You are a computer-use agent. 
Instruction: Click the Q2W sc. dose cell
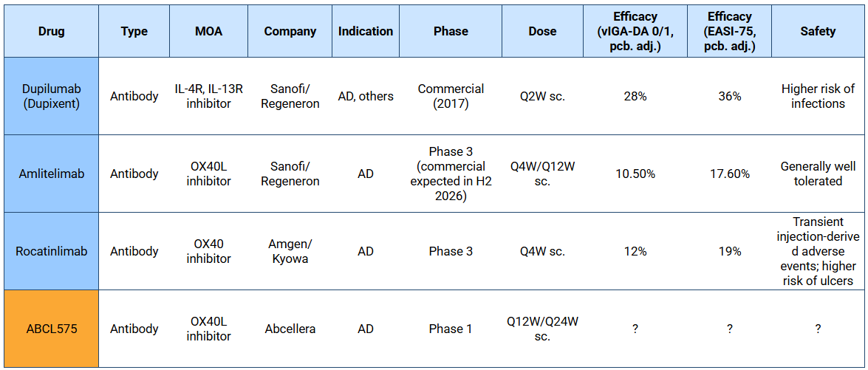click(542, 96)
